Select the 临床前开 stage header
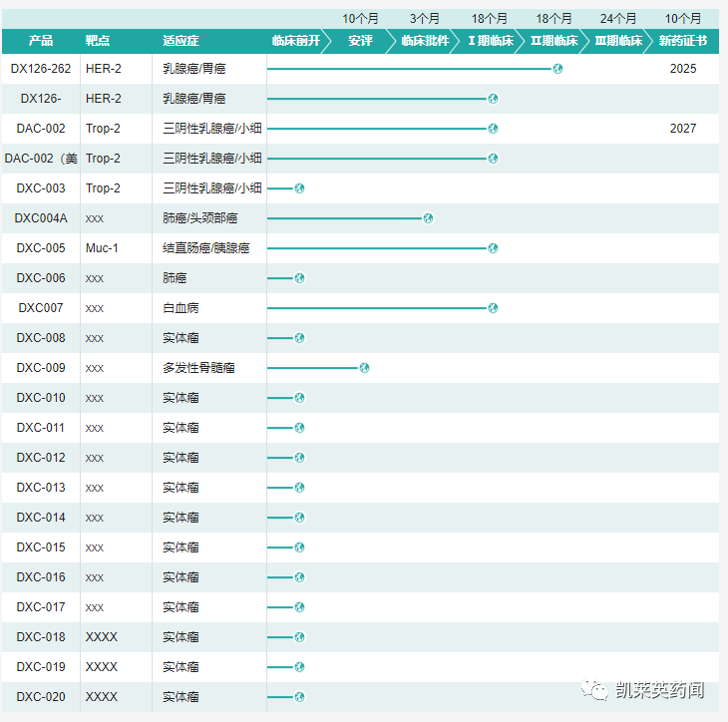Screen dimensions: 728x722 coord(295,41)
